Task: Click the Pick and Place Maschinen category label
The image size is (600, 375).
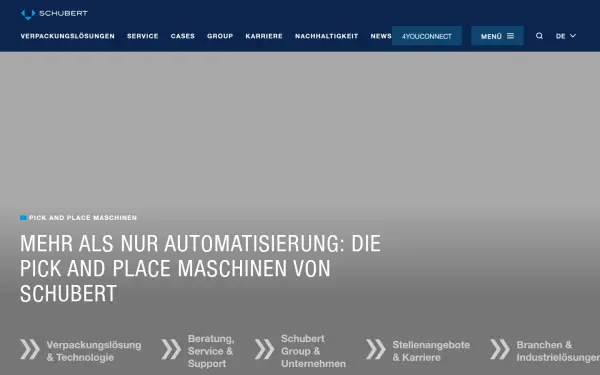Action: 78,218
